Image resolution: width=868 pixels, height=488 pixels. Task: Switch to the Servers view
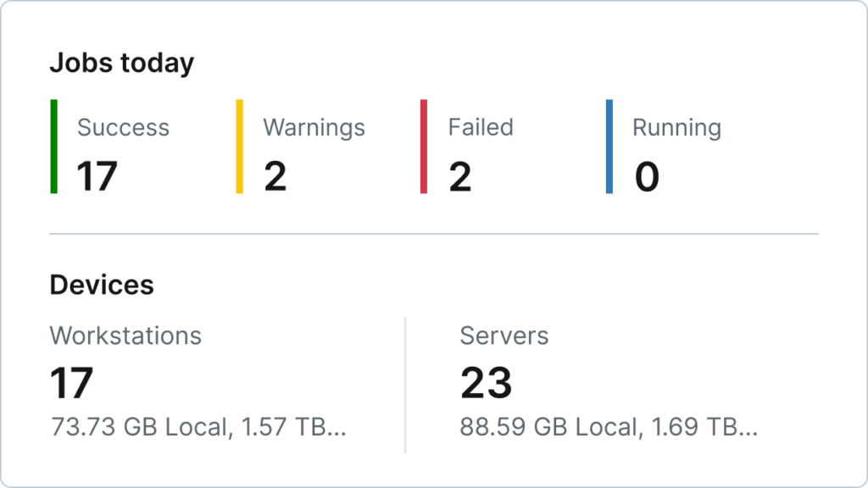504,335
